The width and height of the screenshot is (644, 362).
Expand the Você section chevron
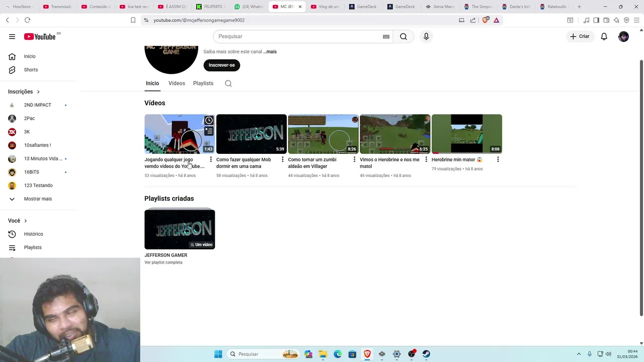coord(26,221)
